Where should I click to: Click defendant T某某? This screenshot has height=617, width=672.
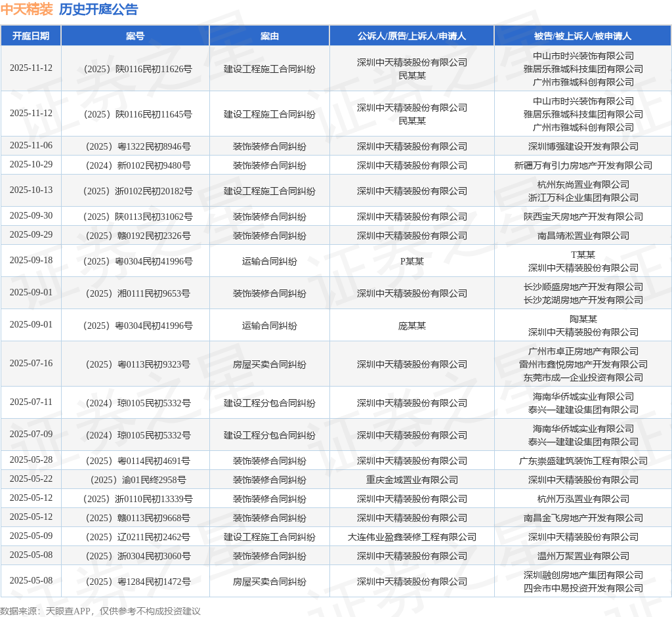583,255
